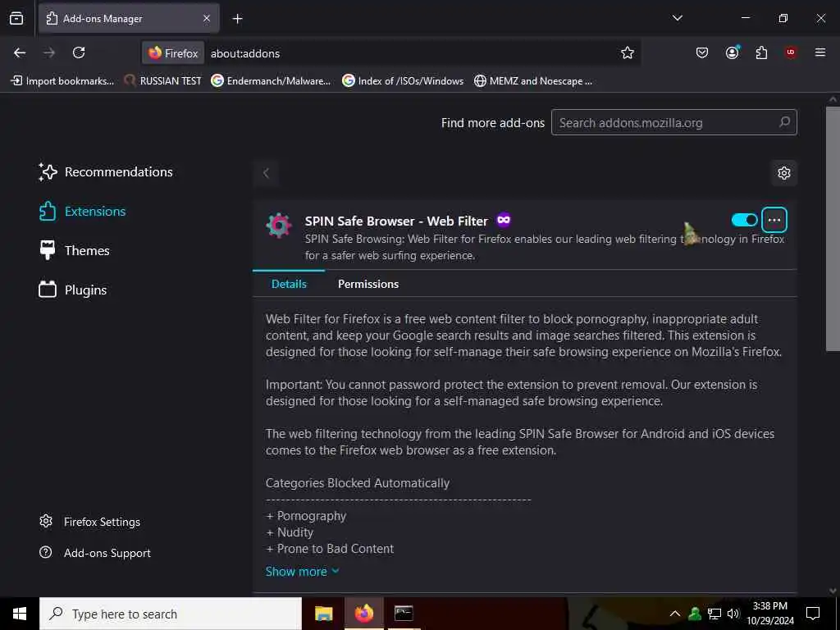Screen dimensions: 840x630
Task: Click the green user tray icon
Action: click(x=695, y=614)
